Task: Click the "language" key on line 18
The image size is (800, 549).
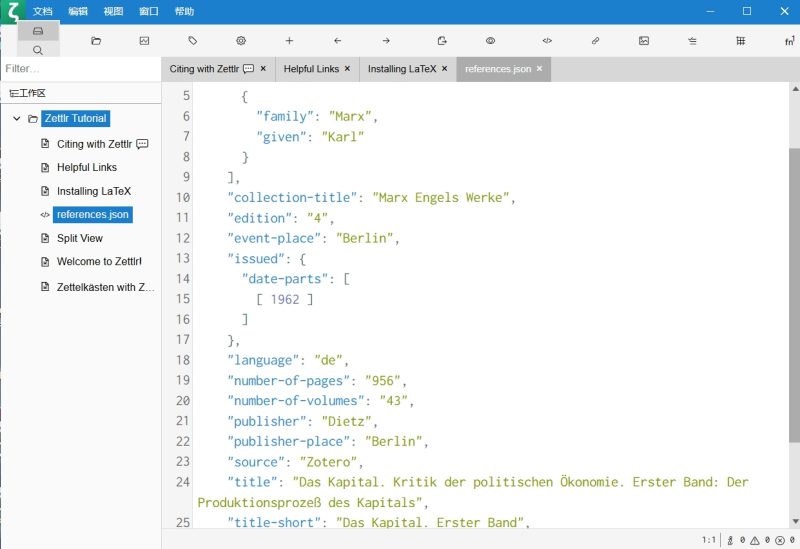Action: point(263,360)
